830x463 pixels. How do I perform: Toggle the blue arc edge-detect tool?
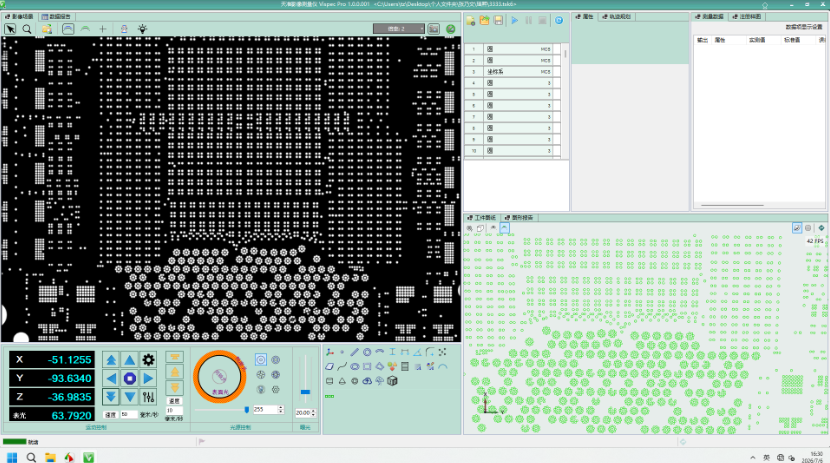tap(68, 29)
